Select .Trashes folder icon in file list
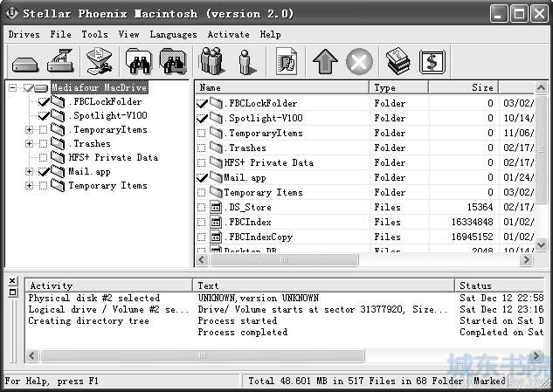Screen dimensions: 553x392 216,148
